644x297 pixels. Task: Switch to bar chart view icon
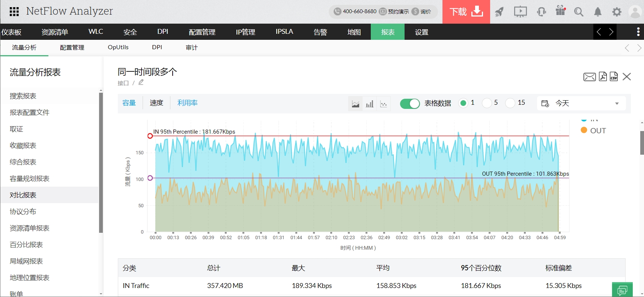370,104
